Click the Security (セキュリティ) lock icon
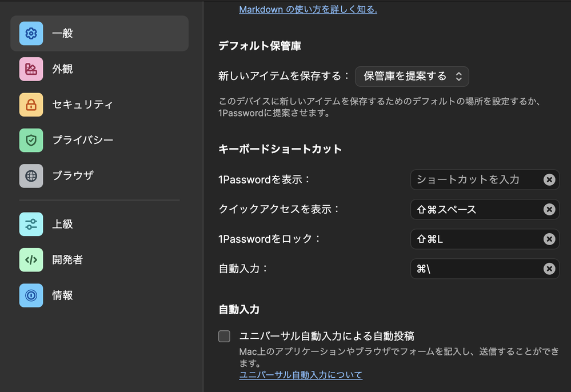 (31, 105)
